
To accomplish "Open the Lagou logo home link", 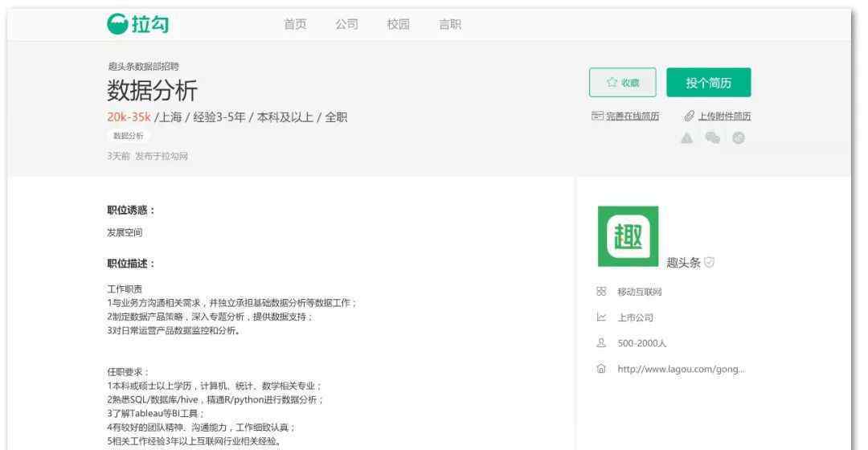I will (138, 24).
